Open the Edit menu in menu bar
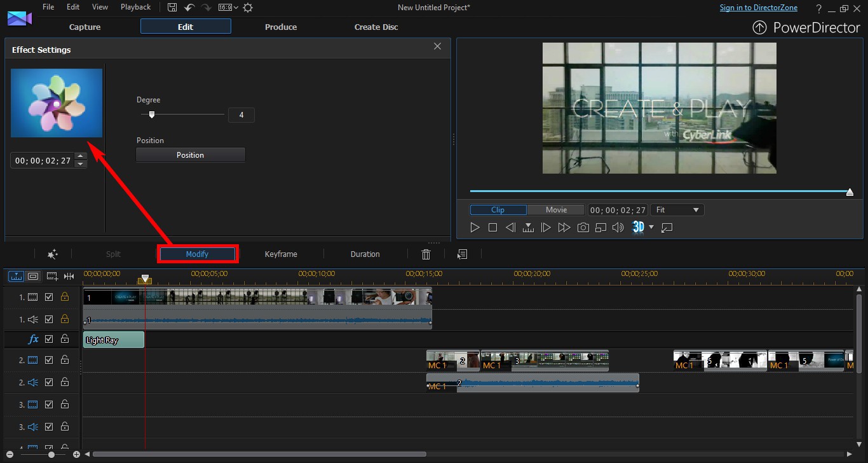 (x=73, y=7)
